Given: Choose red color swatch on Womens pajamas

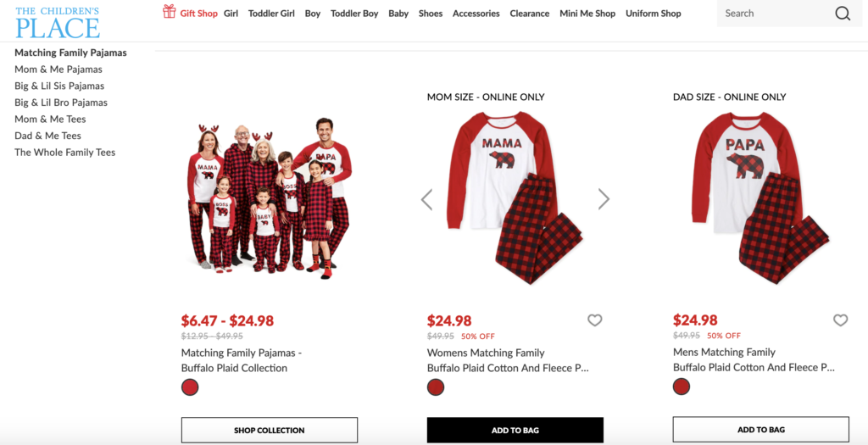Looking at the screenshot, I should point(436,387).
